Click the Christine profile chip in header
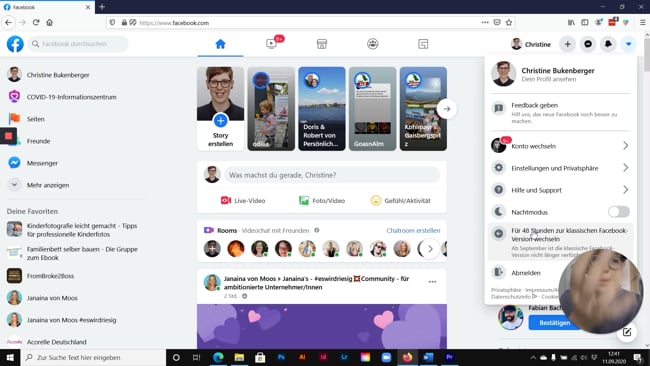Image resolution: width=650 pixels, height=366 pixels. (531, 44)
